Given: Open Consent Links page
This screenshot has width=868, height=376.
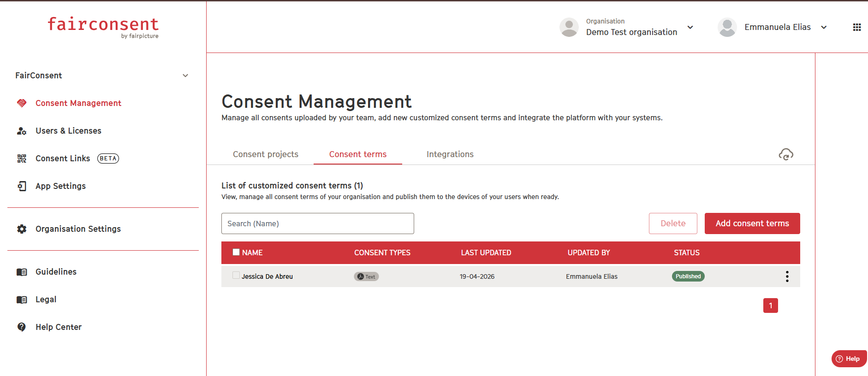Looking at the screenshot, I should click(x=63, y=159).
